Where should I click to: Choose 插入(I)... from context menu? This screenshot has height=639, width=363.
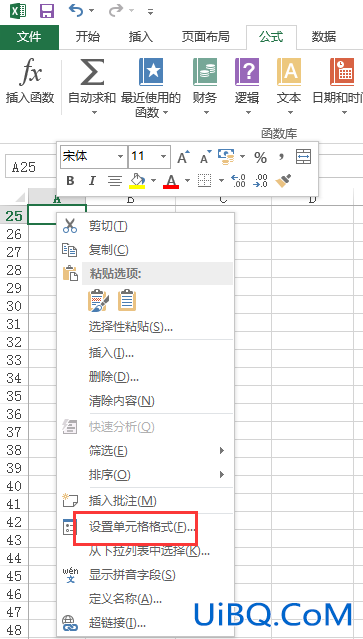[x=145, y=353]
